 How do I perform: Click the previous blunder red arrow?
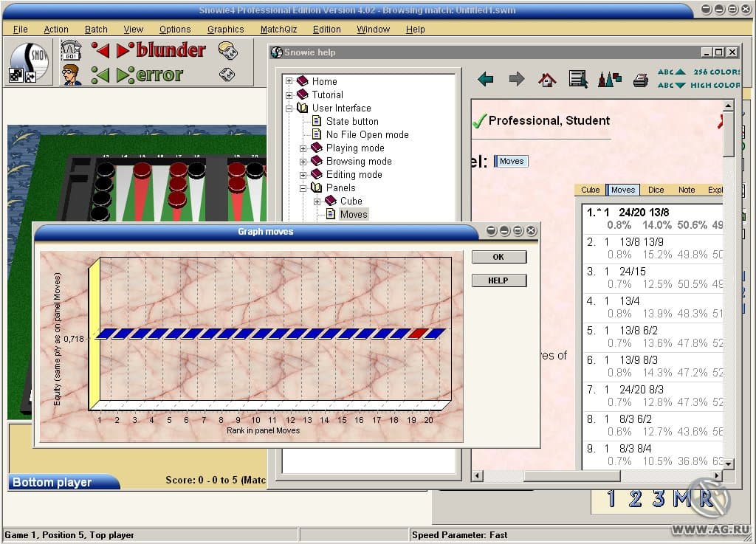tap(100, 50)
